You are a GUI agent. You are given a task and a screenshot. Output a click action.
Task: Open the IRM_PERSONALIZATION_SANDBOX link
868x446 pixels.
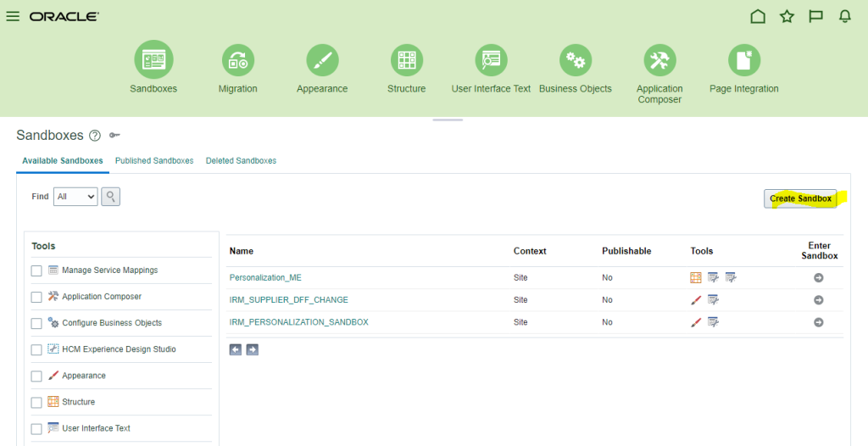pos(299,322)
